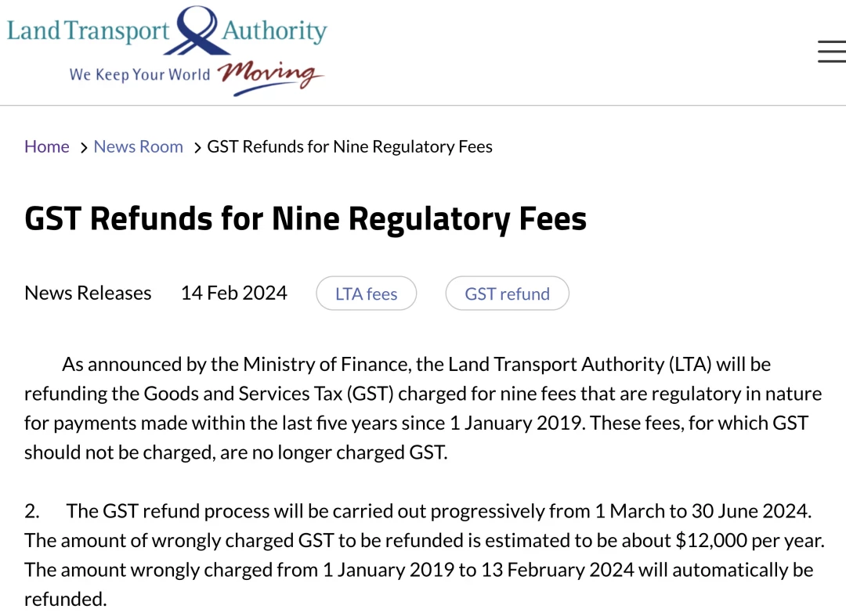
Task: Click the red Moving script in logo
Action: click(270, 76)
